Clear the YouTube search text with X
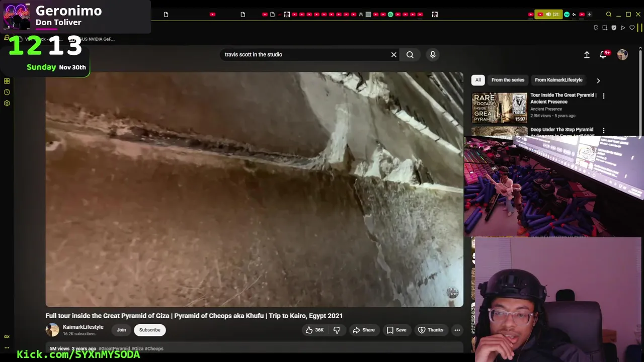 coord(394,55)
